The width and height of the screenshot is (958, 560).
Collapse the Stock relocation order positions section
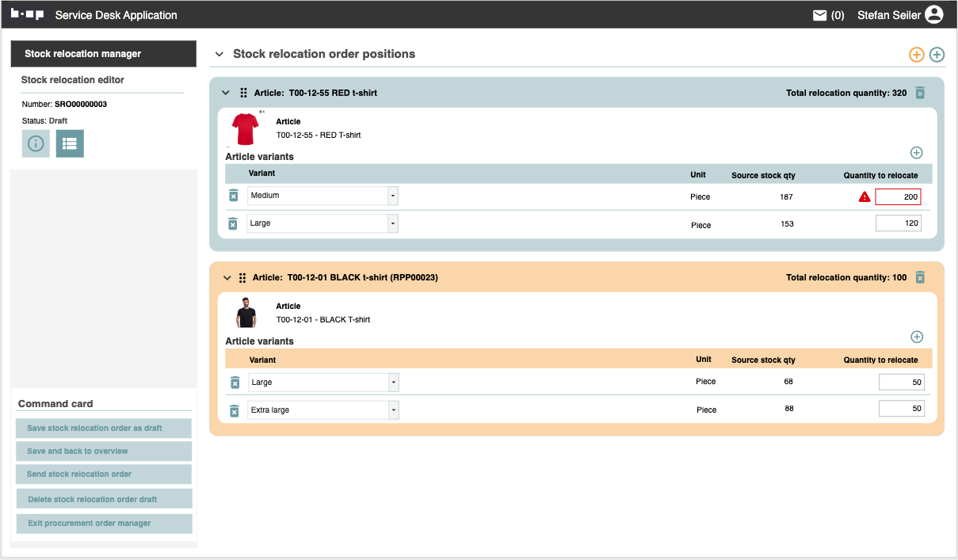pyautogui.click(x=219, y=55)
